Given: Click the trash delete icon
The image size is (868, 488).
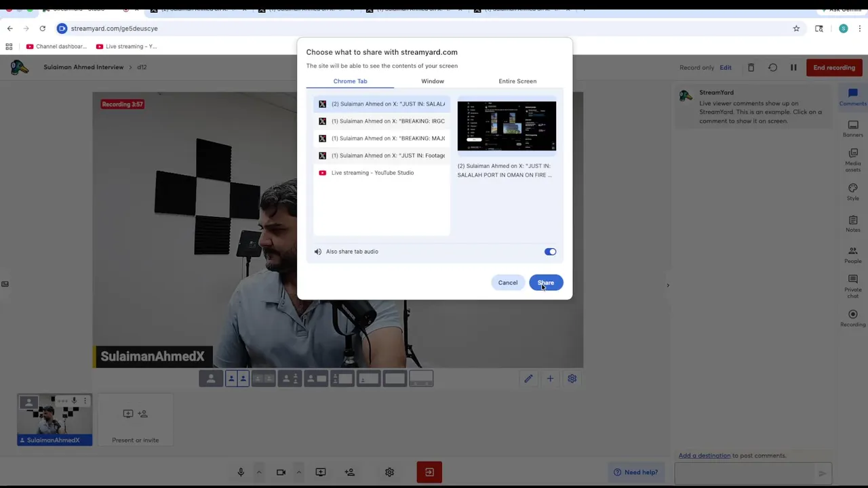Looking at the screenshot, I should point(751,68).
